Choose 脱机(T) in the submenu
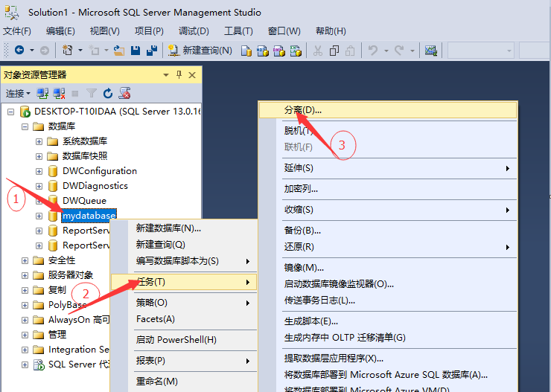 [x=388, y=131]
